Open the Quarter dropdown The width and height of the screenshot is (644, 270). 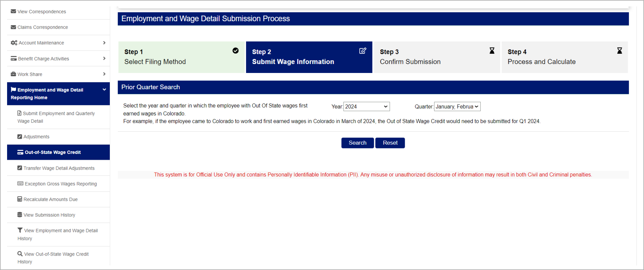click(457, 107)
